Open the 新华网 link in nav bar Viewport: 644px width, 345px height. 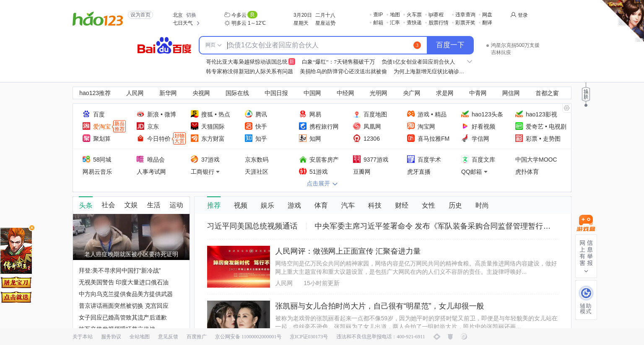[x=168, y=93]
